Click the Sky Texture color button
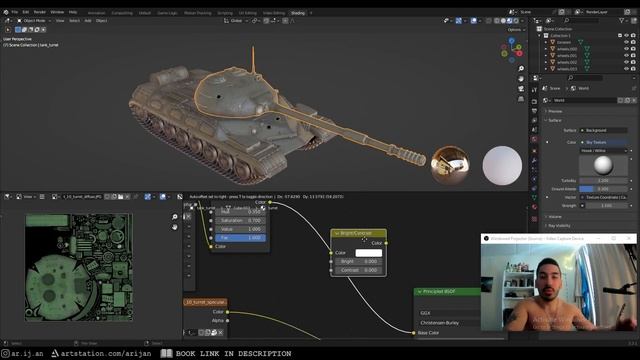The image size is (640, 360). [603, 142]
